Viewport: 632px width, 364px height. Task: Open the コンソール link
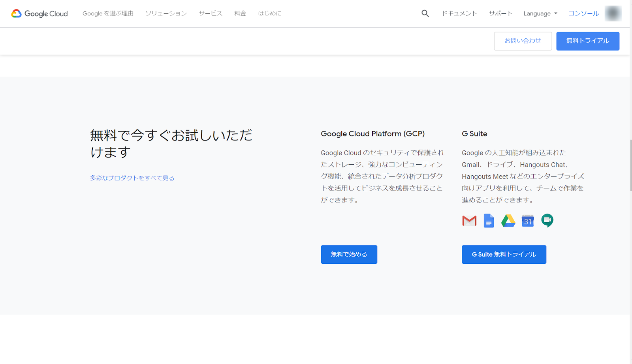pyautogui.click(x=583, y=13)
